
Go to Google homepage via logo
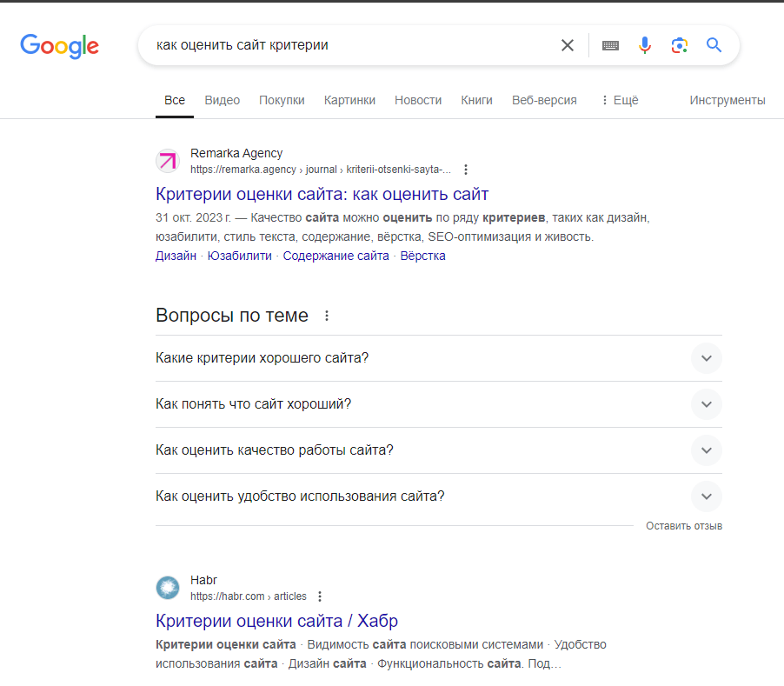point(60,45)
